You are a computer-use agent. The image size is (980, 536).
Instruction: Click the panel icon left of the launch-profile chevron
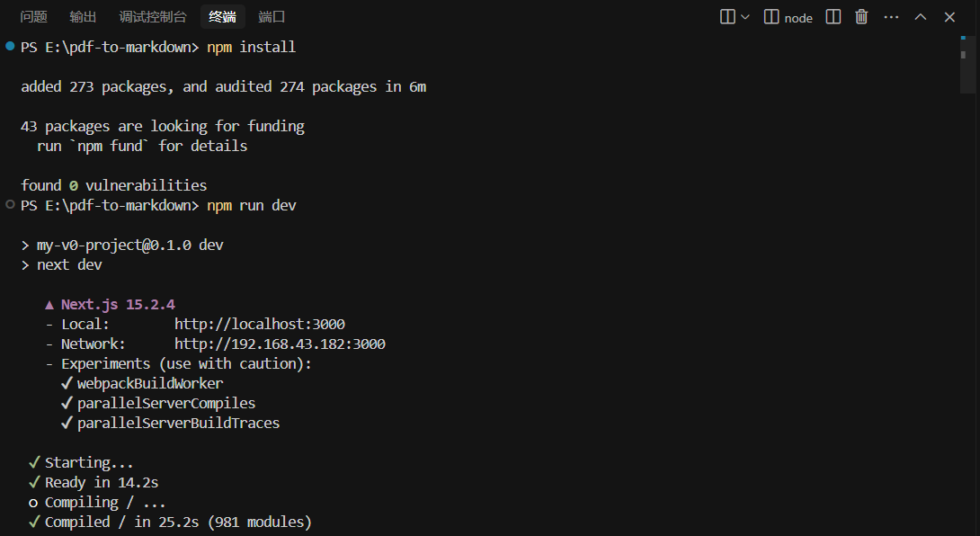(x=727, y=17)
